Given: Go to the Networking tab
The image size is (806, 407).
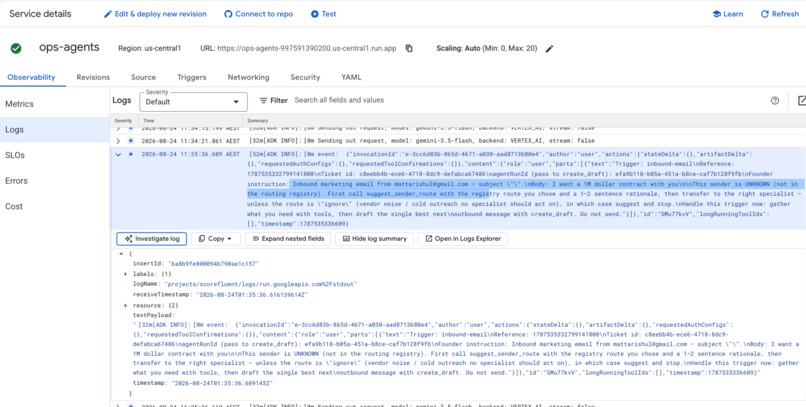Looking at the screenshot, I should coord(248,77).
